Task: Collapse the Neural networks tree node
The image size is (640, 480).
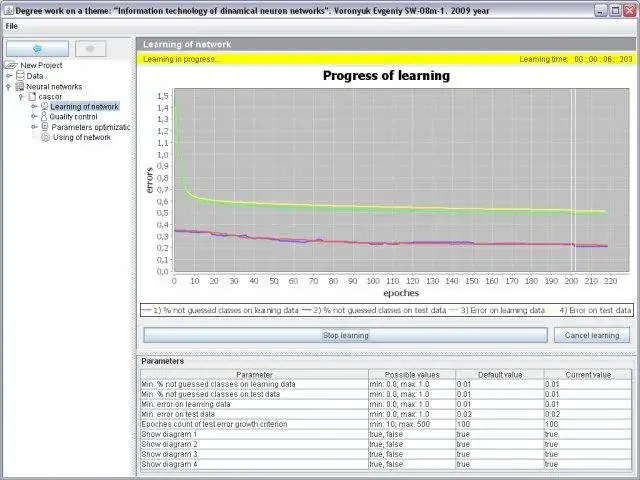Action: pyautogui.click(x=9, y=86)
